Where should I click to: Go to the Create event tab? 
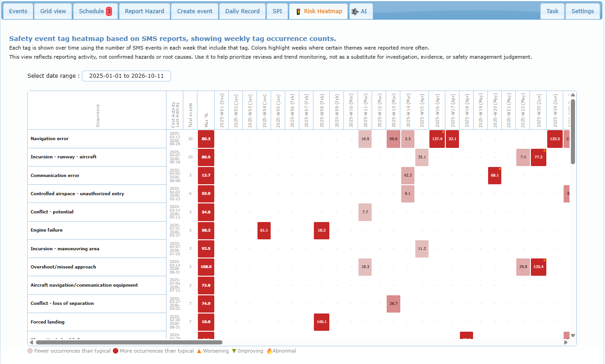click(x=195, y=11)
